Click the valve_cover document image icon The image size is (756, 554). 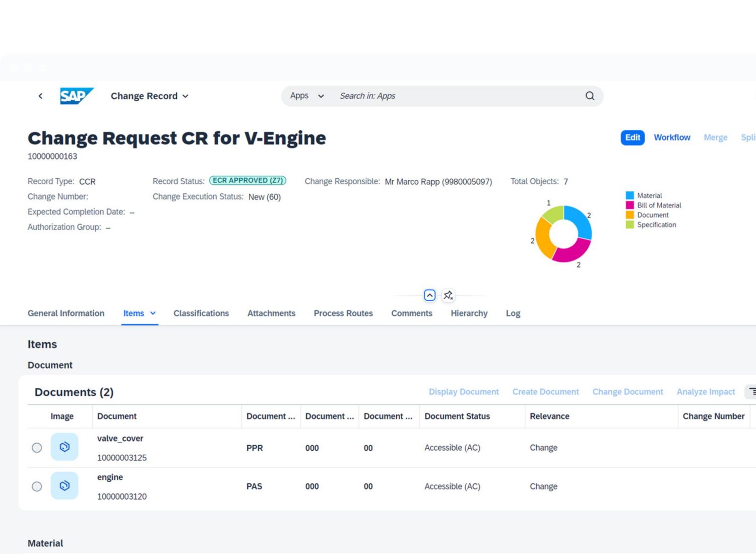65,447
